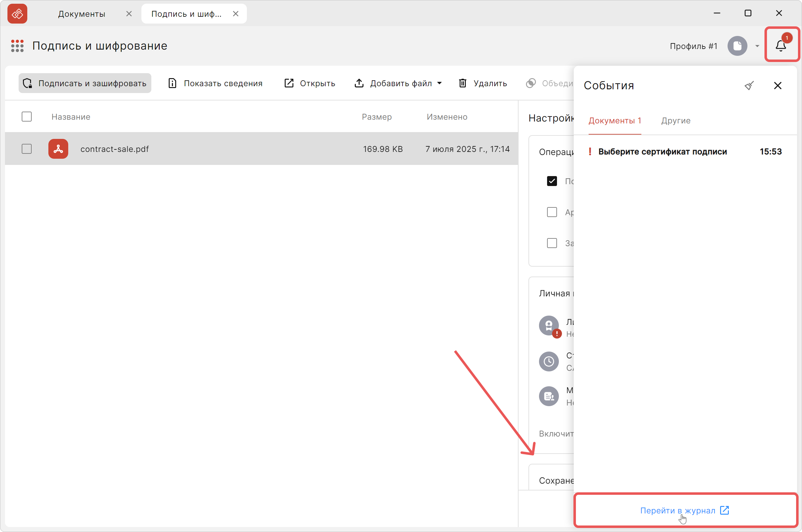Click the timestamp clock icon
Image resolution: width=802 pixels, height=532 pixels.
point(549,362)
